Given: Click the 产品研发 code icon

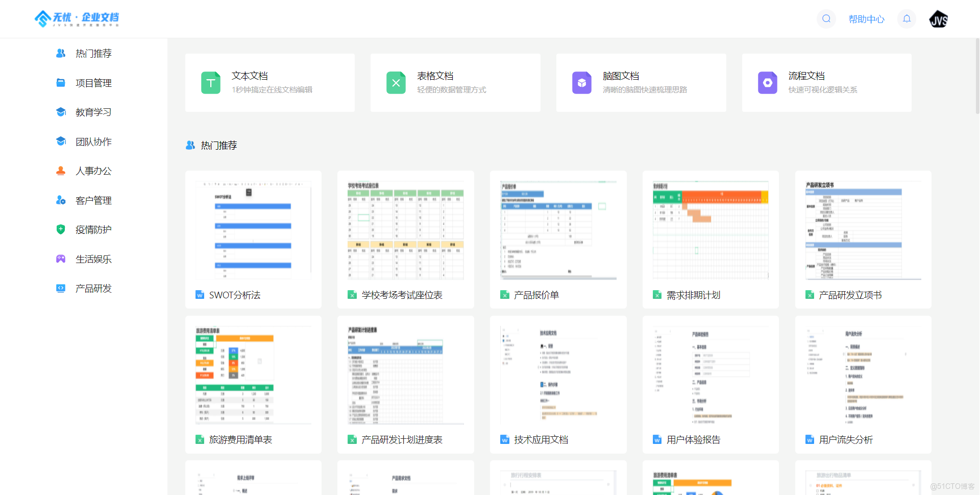Looking at the screenshot, I should [x=61, y=288].
